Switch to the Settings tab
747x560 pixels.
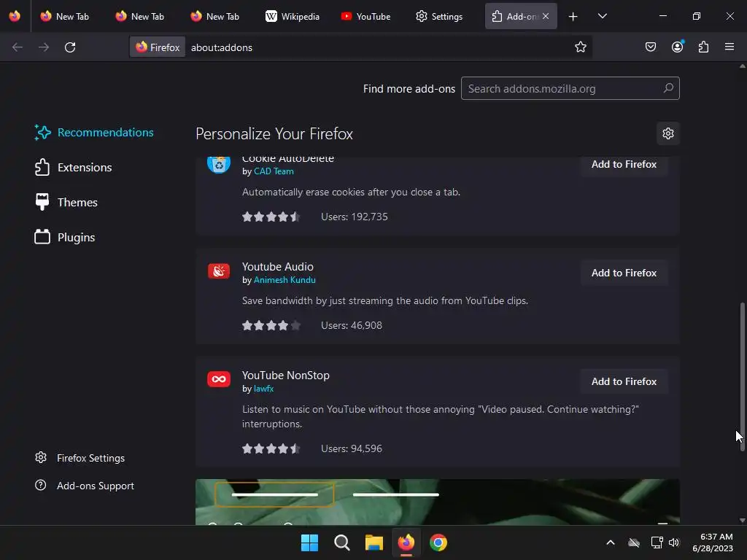439,16
